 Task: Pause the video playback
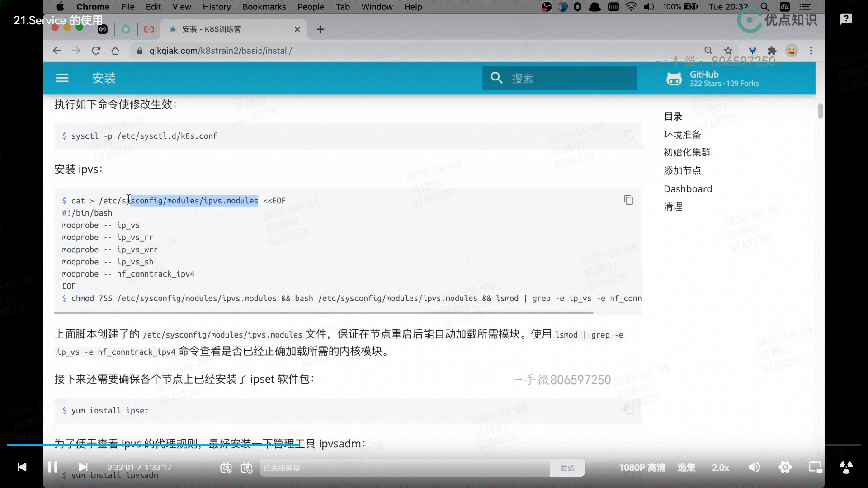52,467
